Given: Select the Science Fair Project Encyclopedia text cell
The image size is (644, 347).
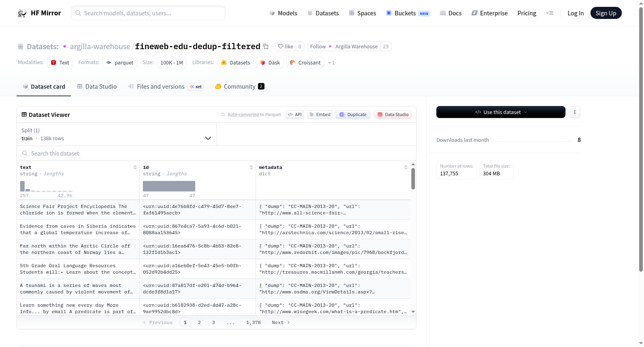Looking at the screenshot, I should pyautogui.click(x=78, y=210).
